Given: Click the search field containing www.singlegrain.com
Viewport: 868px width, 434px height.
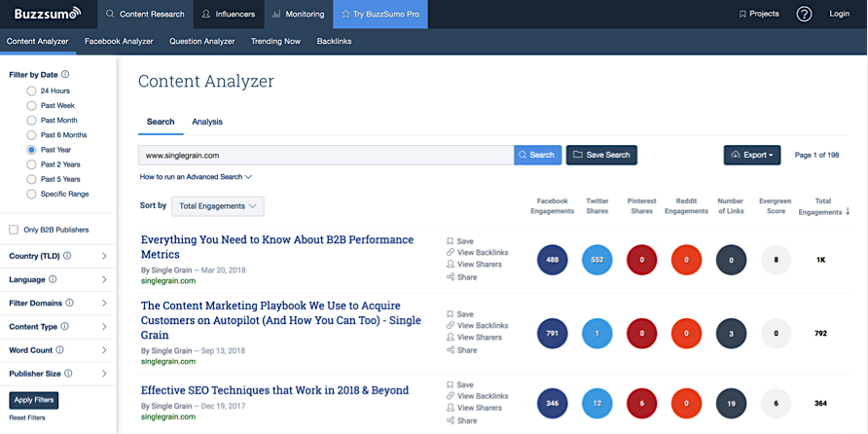Looking at the screenshot, I should pos(326,156).
